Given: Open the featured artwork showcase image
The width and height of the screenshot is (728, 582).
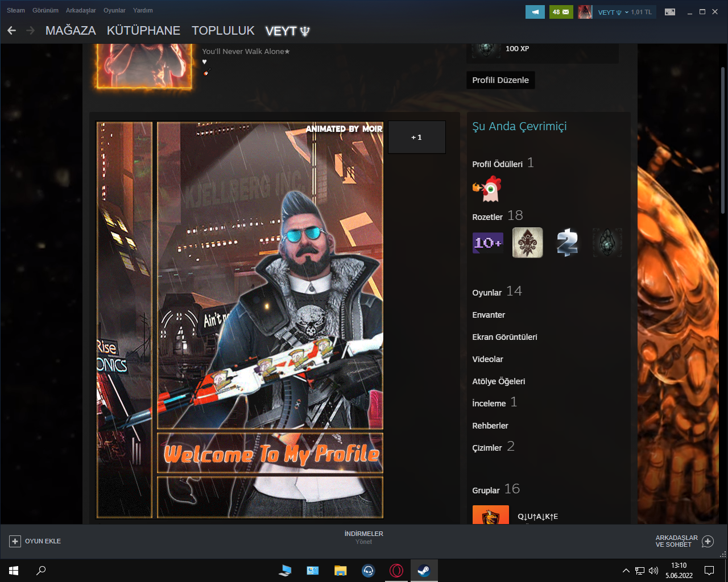Looking at the screenshot, I should click(270, 319).
